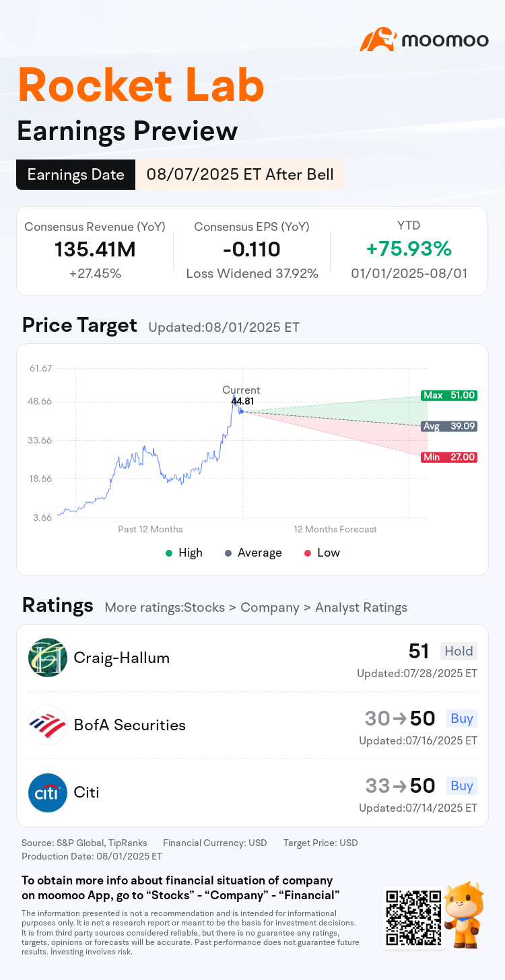Click the green High legend dot

[169, 553]
